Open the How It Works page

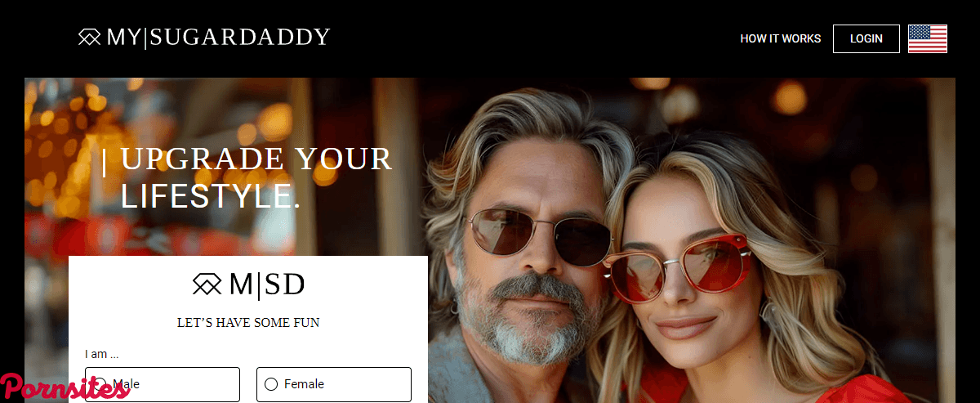[x=781, y=38]
